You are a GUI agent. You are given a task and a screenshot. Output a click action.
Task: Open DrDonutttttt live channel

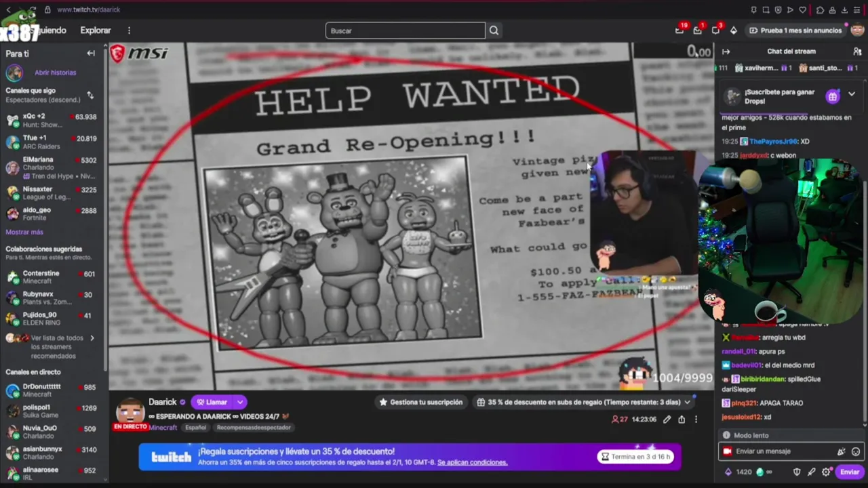[52, 390]
